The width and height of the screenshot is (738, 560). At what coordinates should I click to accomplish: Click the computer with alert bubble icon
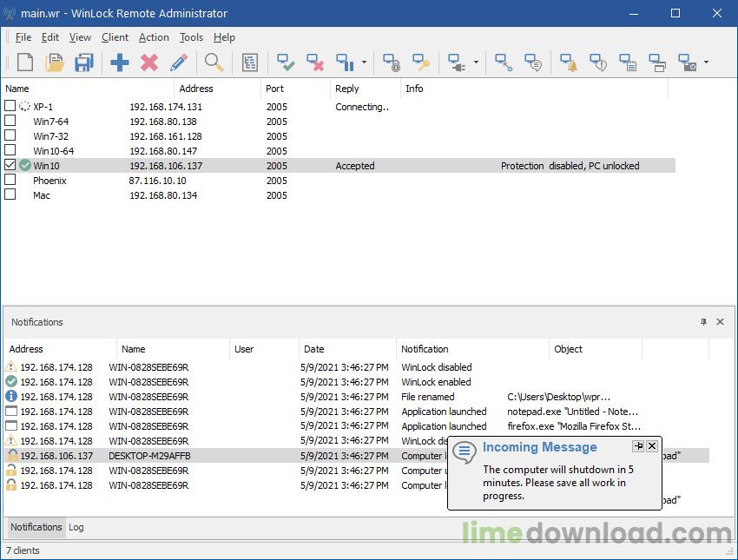(598, 63)
